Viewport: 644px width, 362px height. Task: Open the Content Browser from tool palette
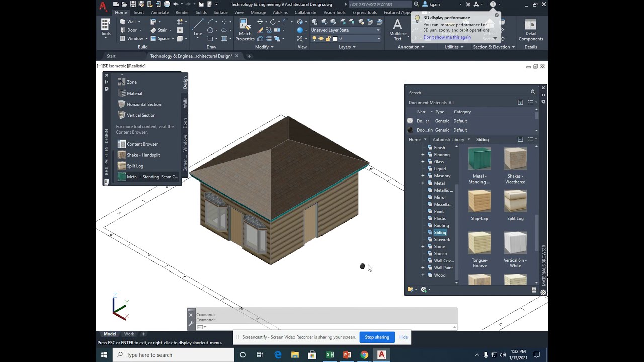click(x=137, y=144)
